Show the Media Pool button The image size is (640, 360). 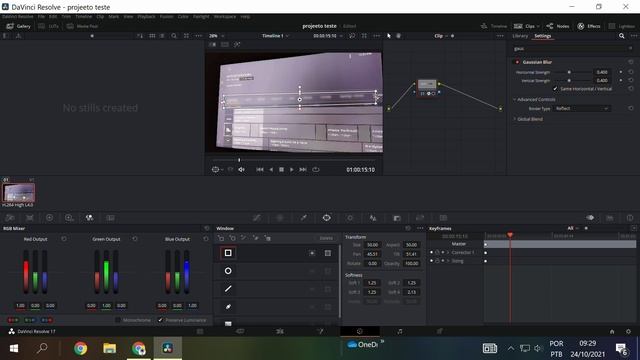[82, 26]
